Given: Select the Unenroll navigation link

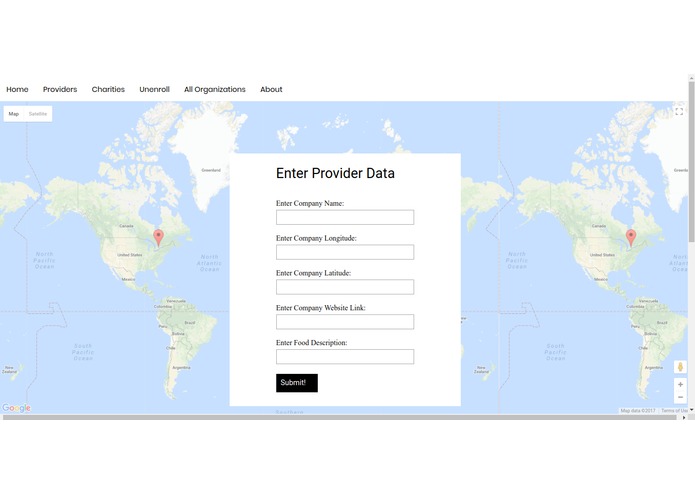Looking at the screenshot, I should coord(154,89).
